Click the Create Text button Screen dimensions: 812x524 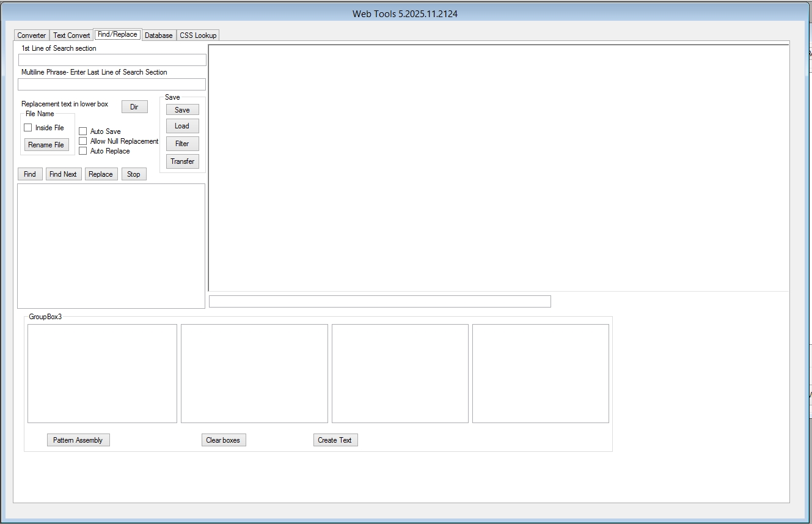(335, 440)
